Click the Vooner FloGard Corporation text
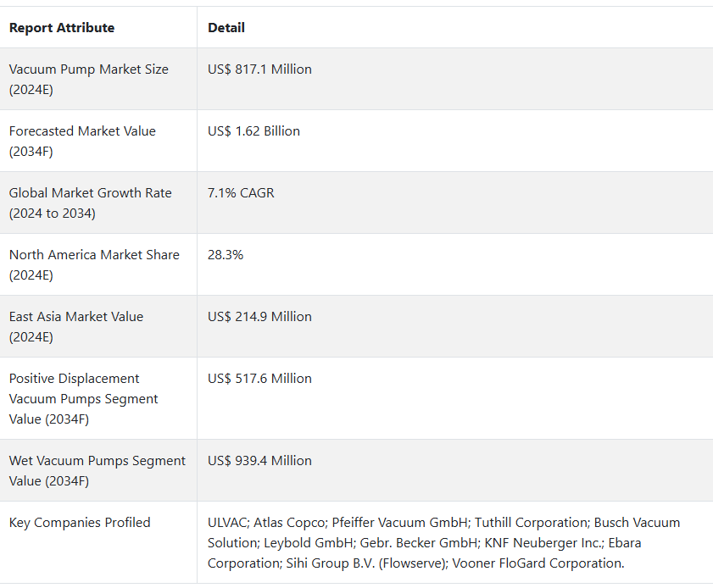 coord(538,563)
